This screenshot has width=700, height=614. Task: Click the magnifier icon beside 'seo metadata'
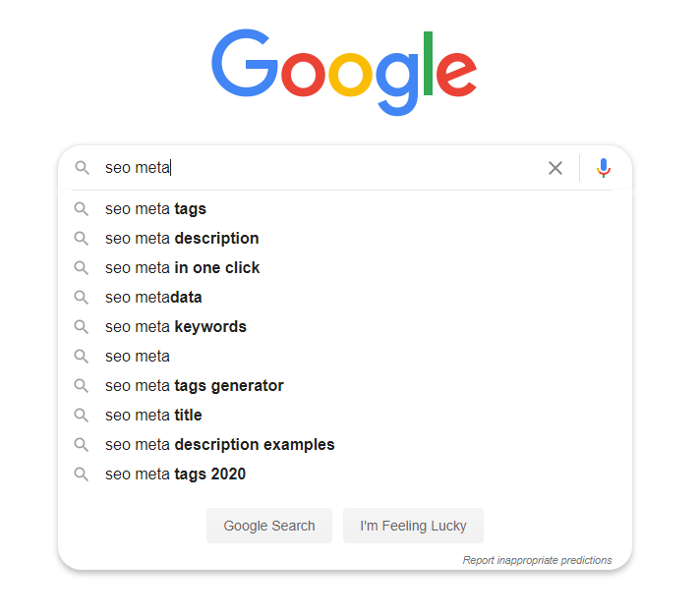[81, 298]
